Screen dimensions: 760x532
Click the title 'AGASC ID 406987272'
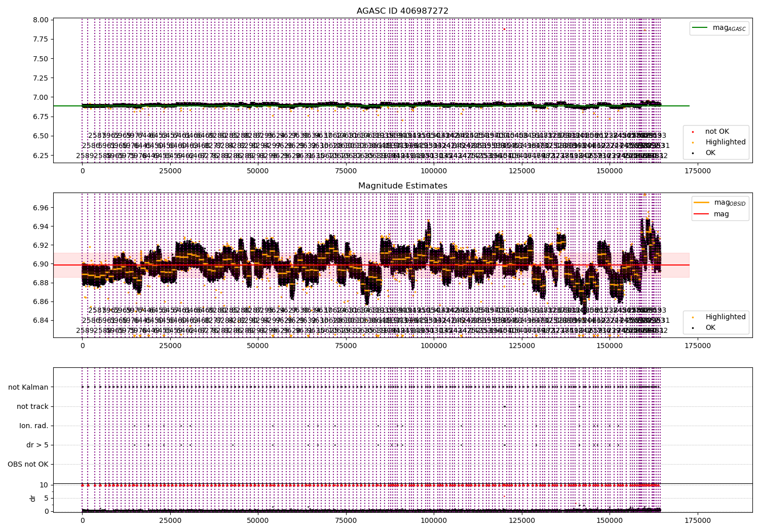pyautogui.click(x=402, y=11)
